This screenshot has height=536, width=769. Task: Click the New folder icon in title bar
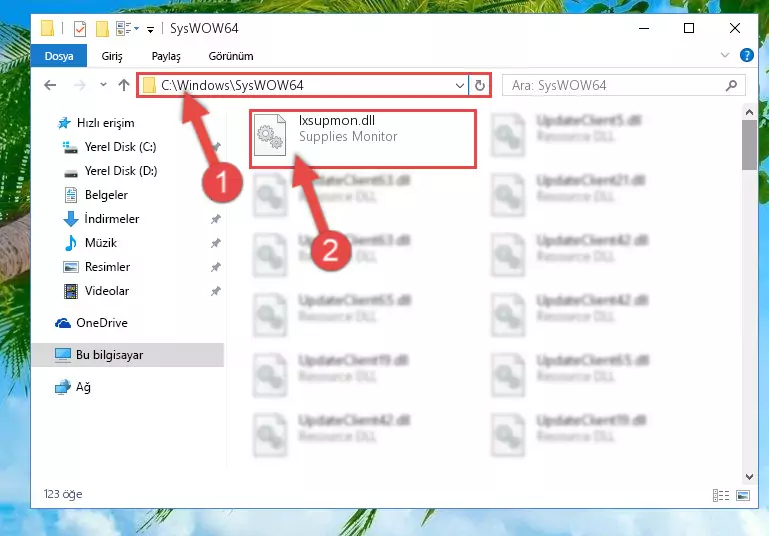102,29
